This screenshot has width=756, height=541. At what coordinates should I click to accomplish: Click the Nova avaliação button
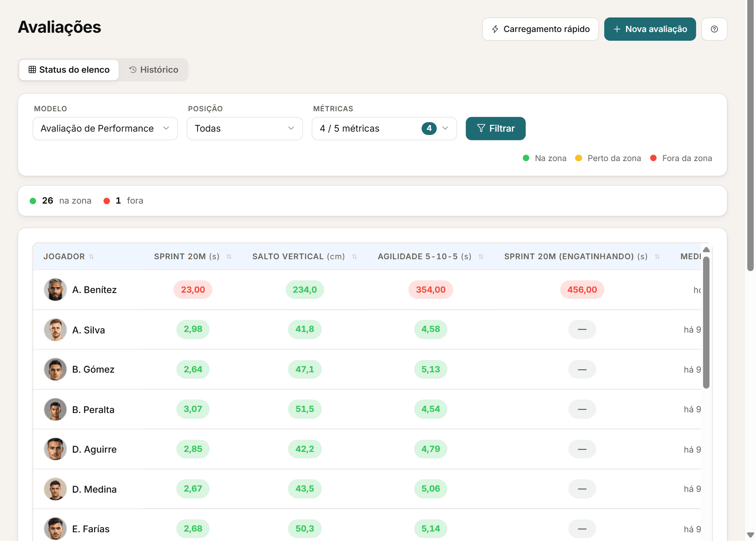[650, 29]
